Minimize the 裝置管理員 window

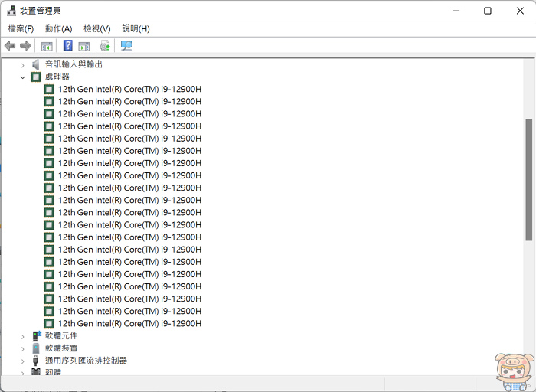coord(456,11)
